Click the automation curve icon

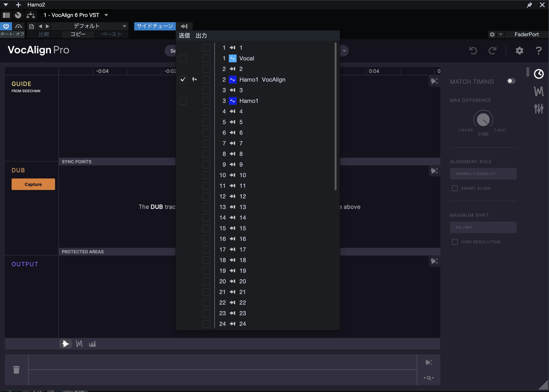pyautogui.click(x=19, y=26)
